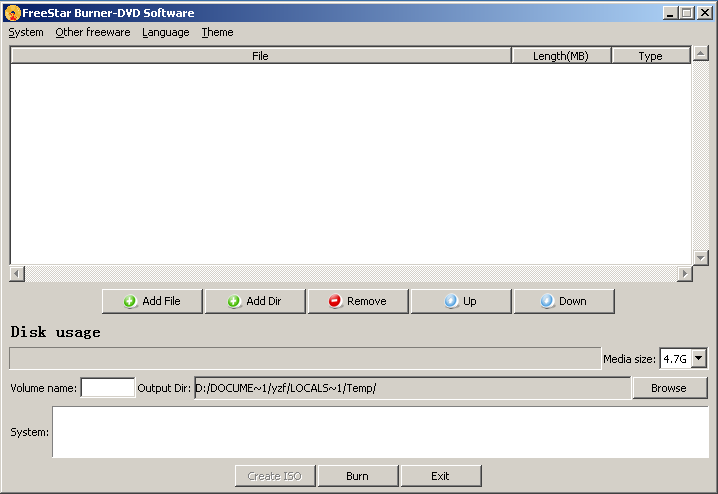Maximize the FreeStar Burner window

tap(687, 13)
